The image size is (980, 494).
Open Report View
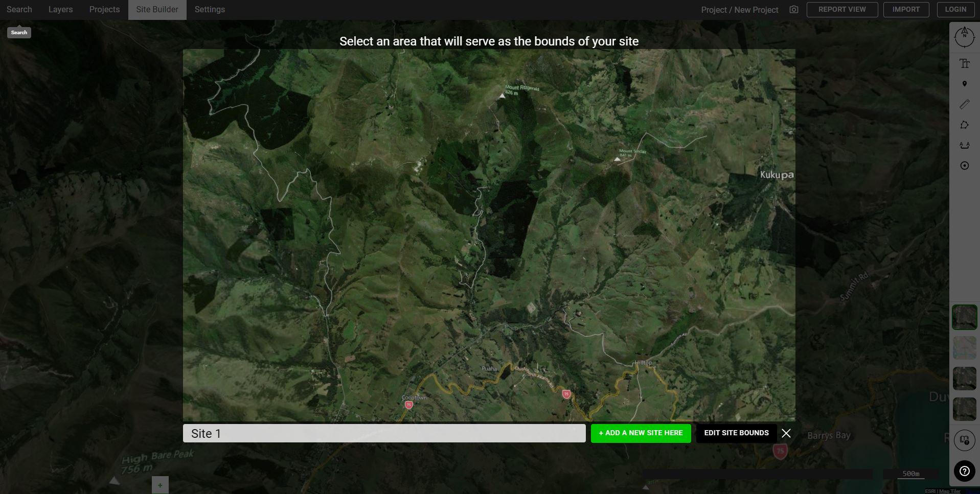point(842,10)
